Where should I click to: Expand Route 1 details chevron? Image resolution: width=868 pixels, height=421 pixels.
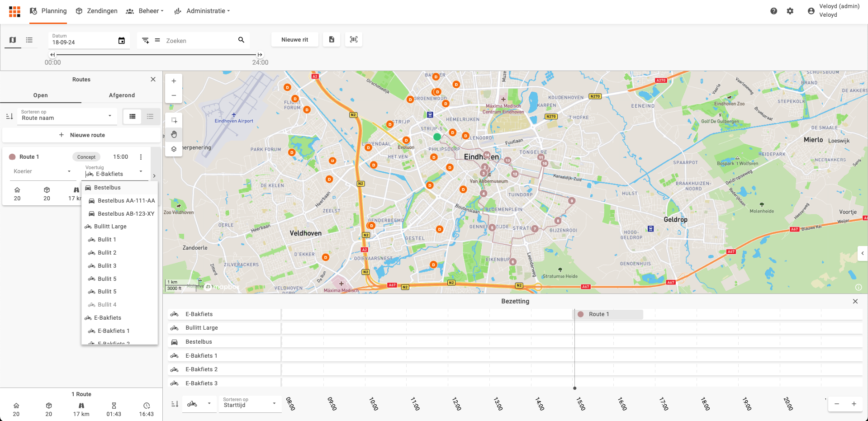pyautogui.click(x=154, y=176)
